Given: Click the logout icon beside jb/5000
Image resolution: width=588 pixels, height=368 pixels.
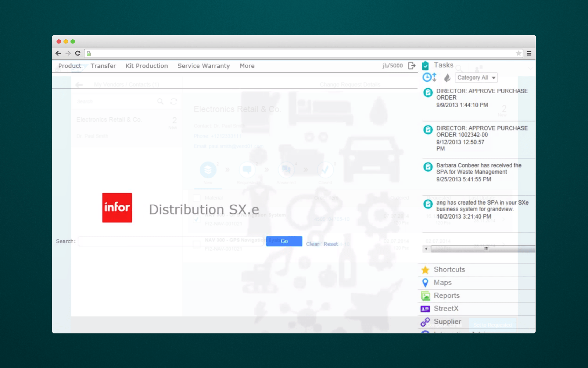Looking at the screenshot, I should 412,66.
